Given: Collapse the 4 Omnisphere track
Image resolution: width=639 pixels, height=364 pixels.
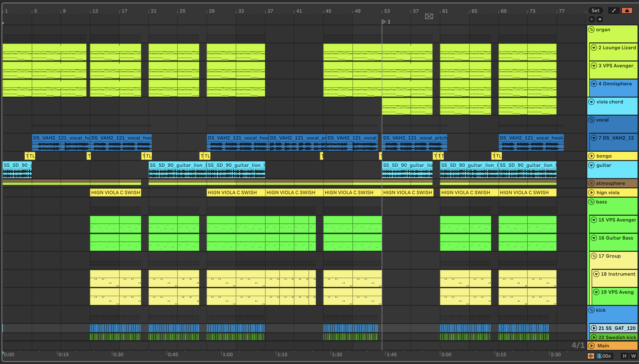Looking at the screenshot, I should click(x=594, y=83).
